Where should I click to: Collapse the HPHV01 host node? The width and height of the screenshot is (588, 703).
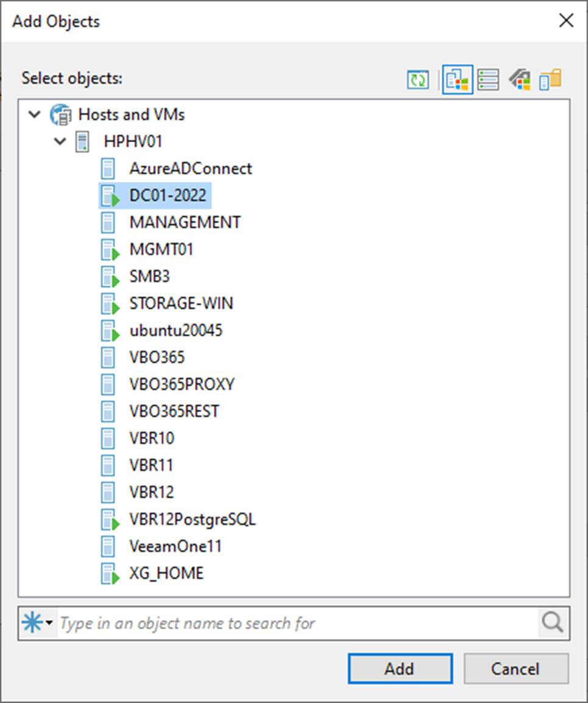click(60, 141)
